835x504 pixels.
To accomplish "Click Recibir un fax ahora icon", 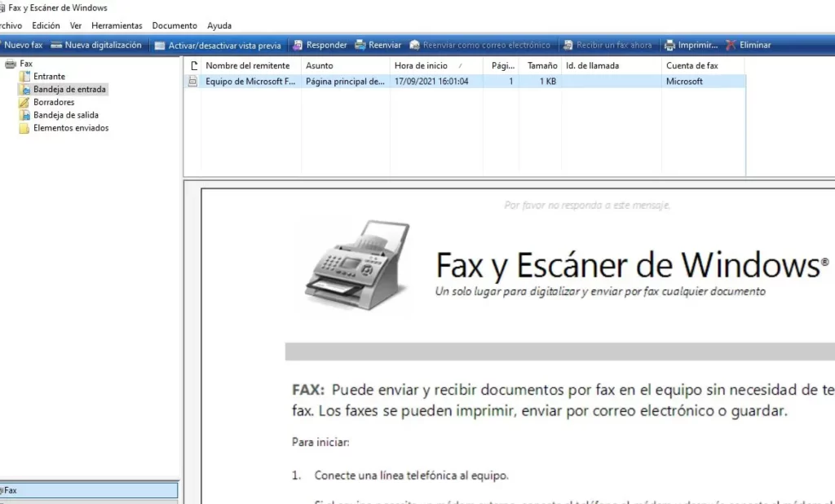I will (568, 46).
